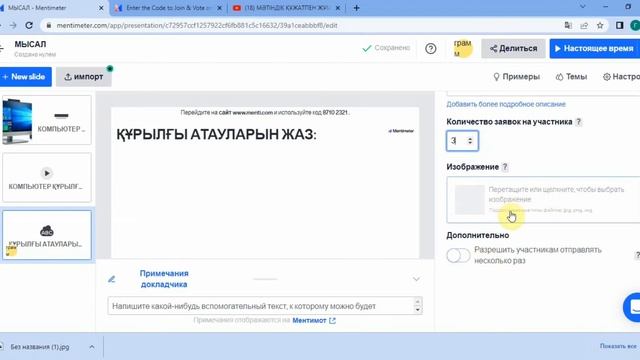The width and height of the screenshot is (640, 360).
Task: Switch to the МЫСАЛ - Mentimeter tab
Action: click(53, 8)
